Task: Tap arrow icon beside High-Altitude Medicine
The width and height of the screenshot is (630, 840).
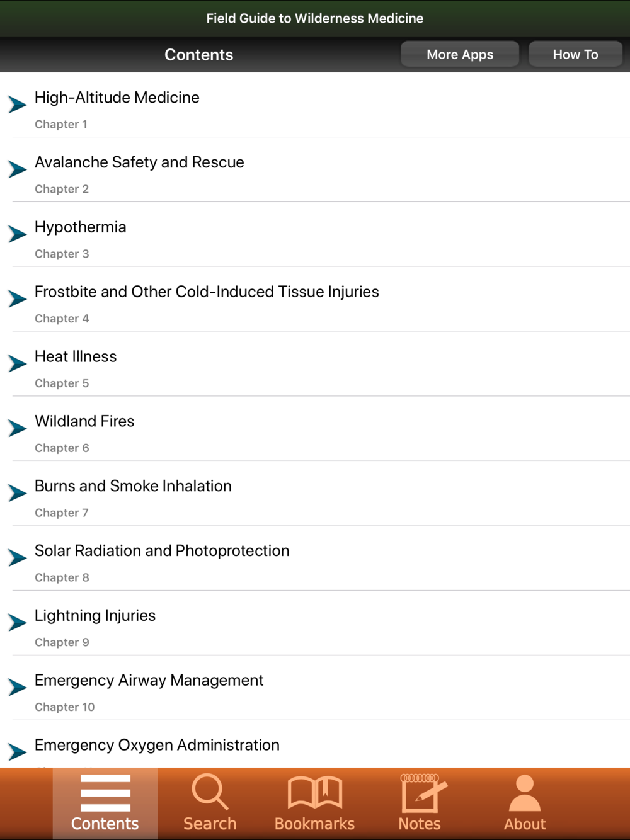Action: [x=18, y=104]
